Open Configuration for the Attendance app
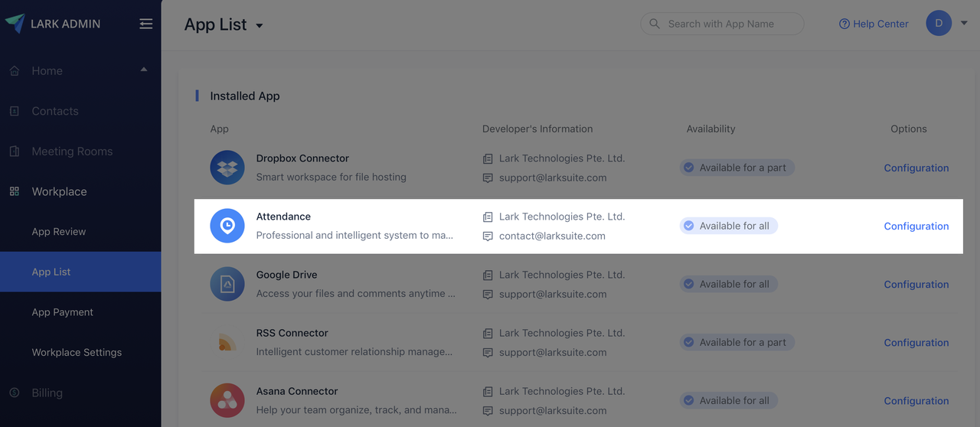 point(916,227)
